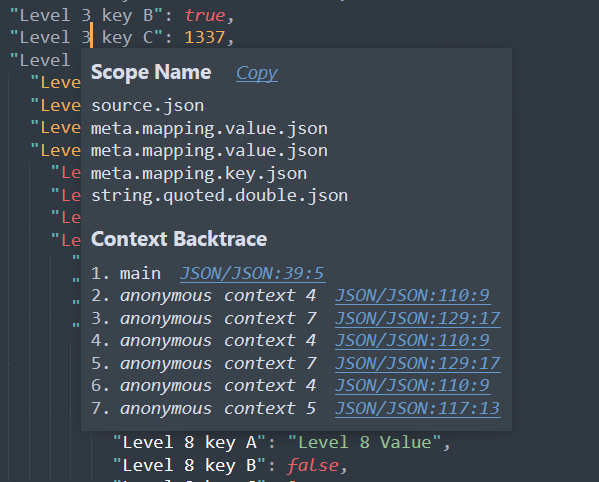The height and width of the screenshot is (482, 599).
Task: Open backtrace entry 3 link JSON/JSON:129:17
Action: tap(418, 318)
